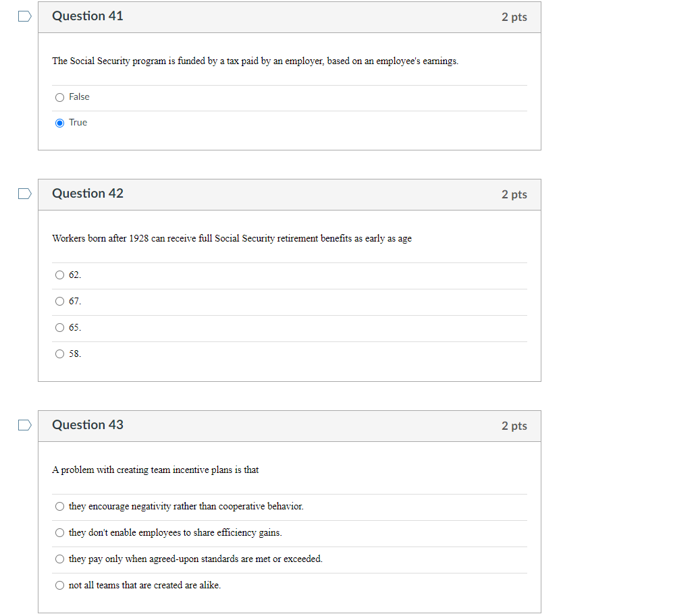Click the Question 42 header

(87, 193)
